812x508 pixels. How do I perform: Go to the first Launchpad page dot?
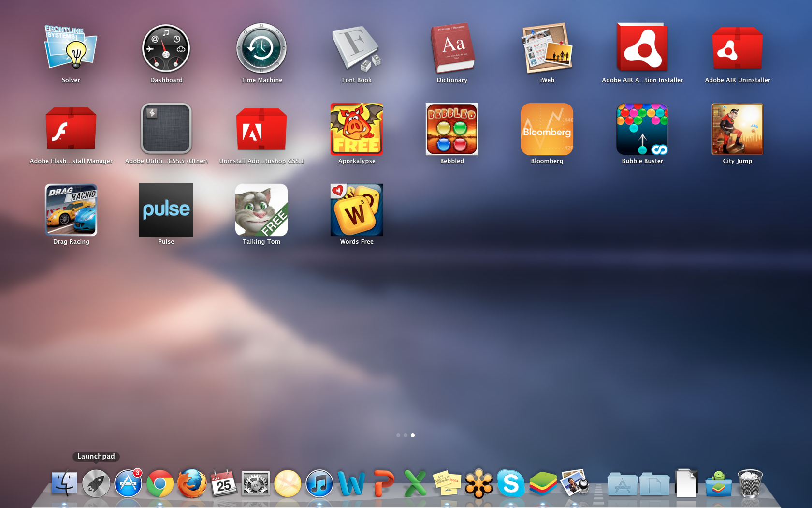(x=398, y=435)
